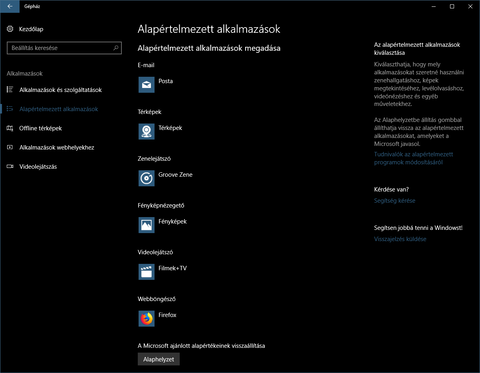This screenshot has width=480, height=373.
Task: Open Alkalmazások és szolgáltatások section
Action: [61, 90]
